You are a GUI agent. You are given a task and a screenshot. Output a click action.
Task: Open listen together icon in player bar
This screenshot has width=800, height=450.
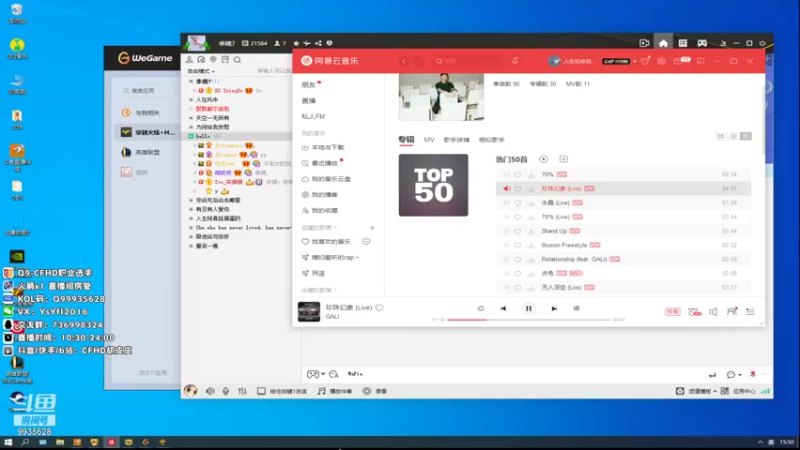point(732,311)
